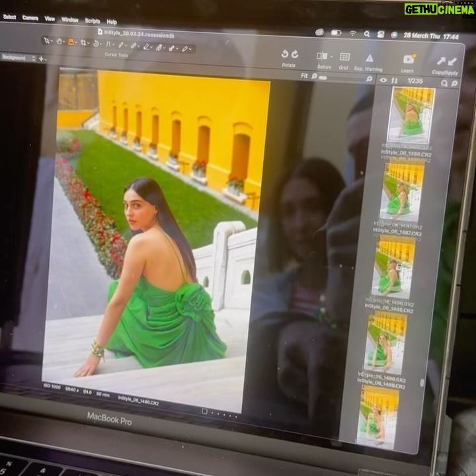This screenshot has height=476, width=476.
Task: Open the Camera menu
Action: [x=30, y=18]
